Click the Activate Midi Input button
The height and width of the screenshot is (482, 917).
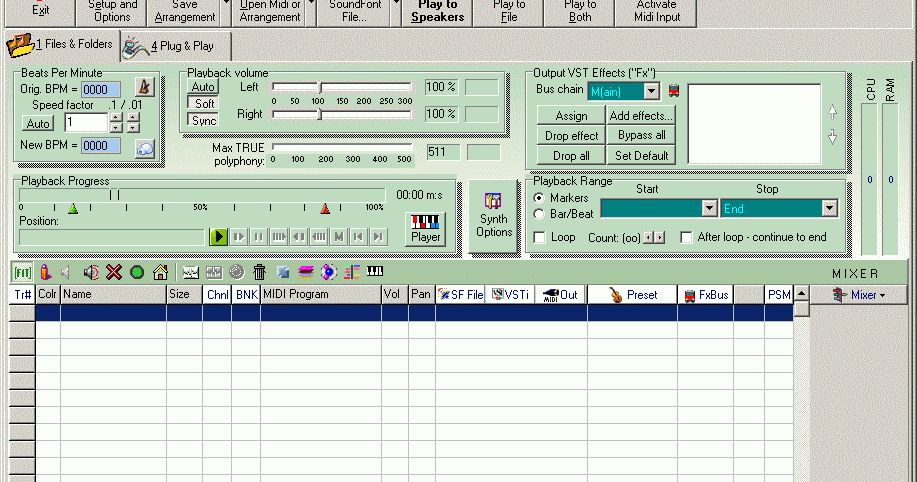656,12
